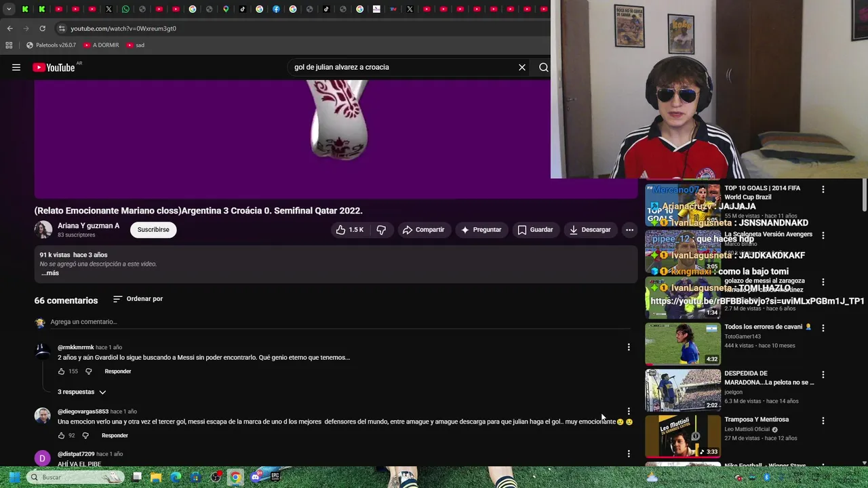Open Epic Games Launcher from the taskbar
This screenshot has width=868, height=488.
coord(275,477)
